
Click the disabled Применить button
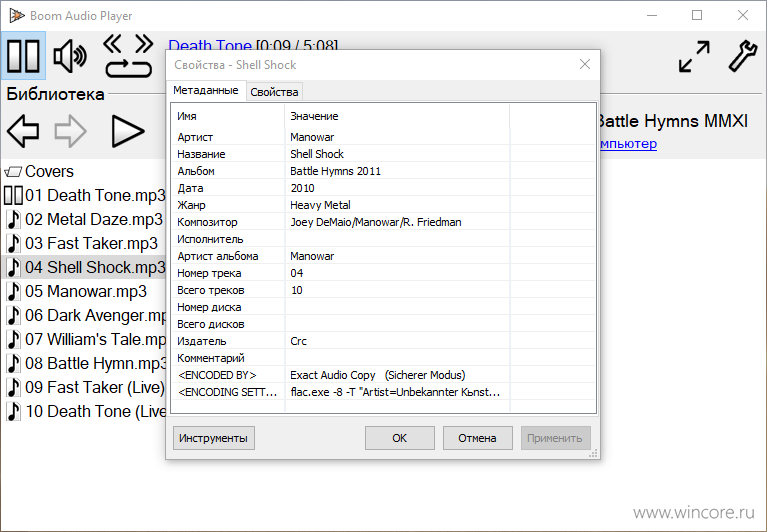click(x=555, y=438)
